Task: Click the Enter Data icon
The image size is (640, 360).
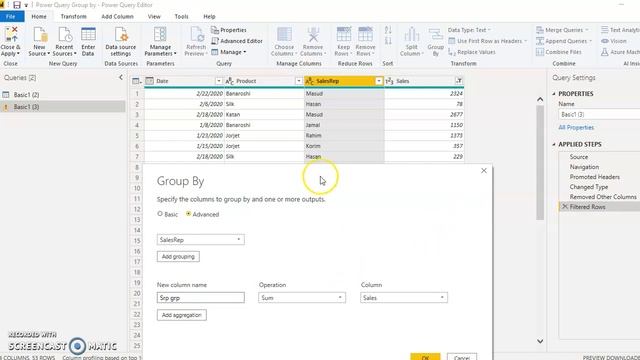Action: click(88, 42)
